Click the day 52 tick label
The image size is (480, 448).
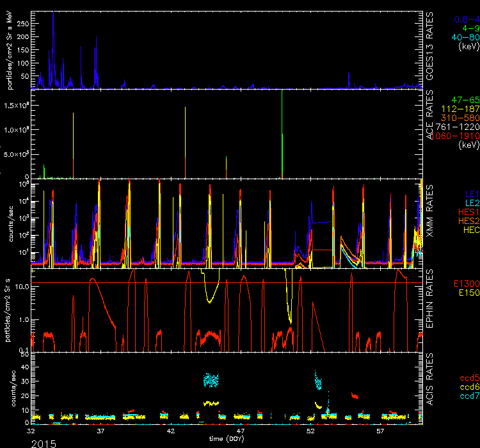(311, 432)
